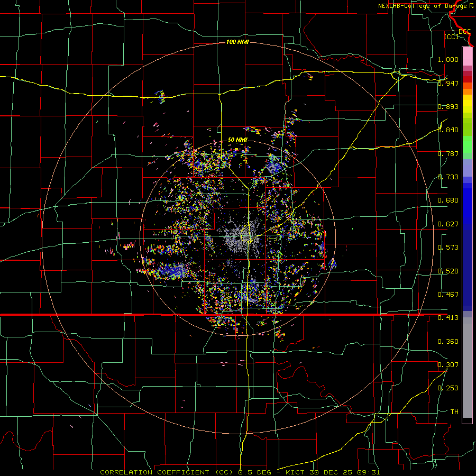The height and width of the screenshot is (476, 476).
Task: Click the 0.733 legend value
Action: click(448, 177)
